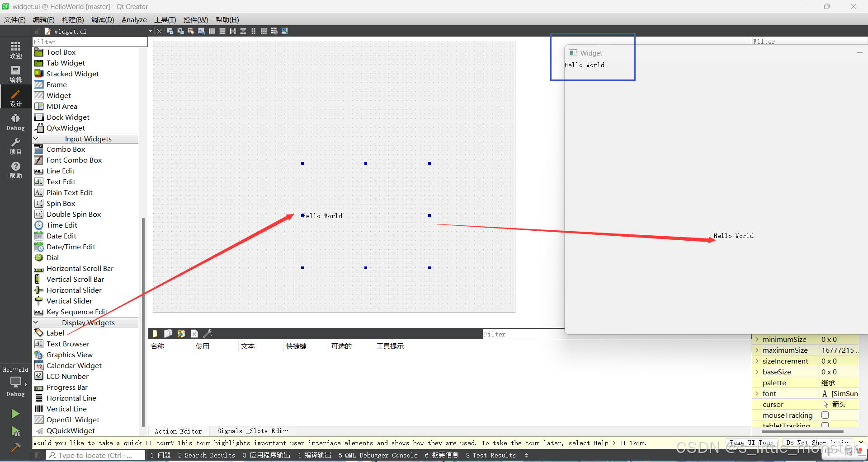The height and width of the screenshot is (462, 868).
Task: Apply Lay Out Horizontally from the toolbar
Action: (212, 31)
